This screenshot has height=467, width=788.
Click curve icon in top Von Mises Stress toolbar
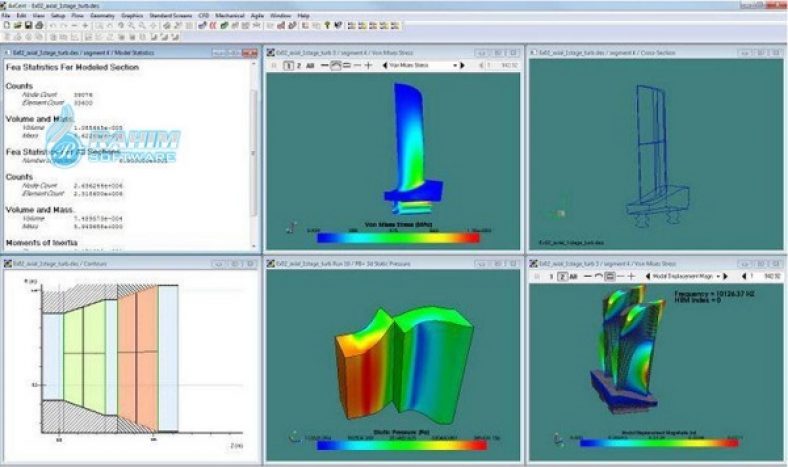(x=336, y=65)
